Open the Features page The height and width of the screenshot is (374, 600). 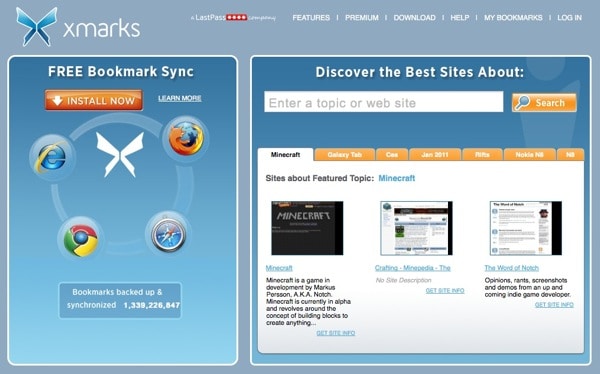coord(311,18)
